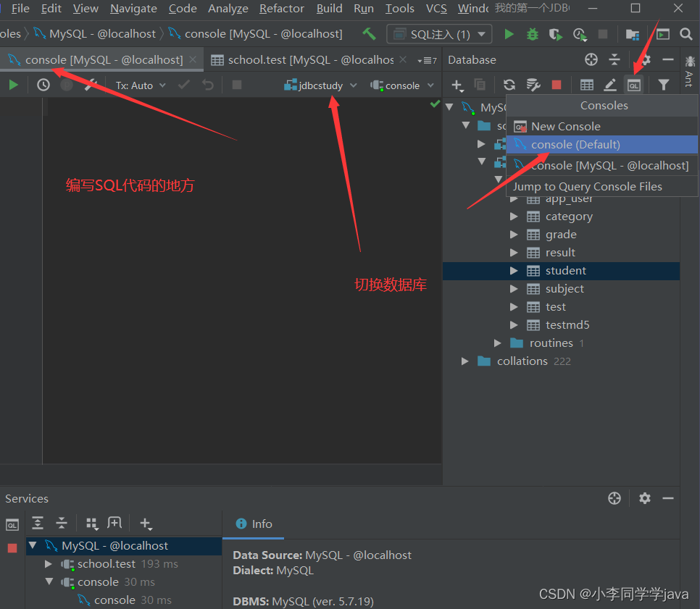The image size is (700, 609).
Task: Start debugging with the green bug icon
Action: (x=532, y=34)
